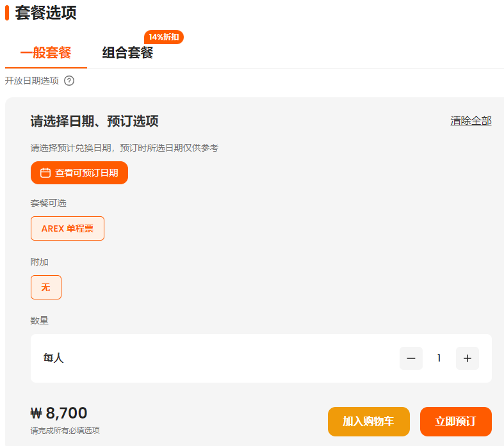Click the 清除全部 link

click(471, 121)
